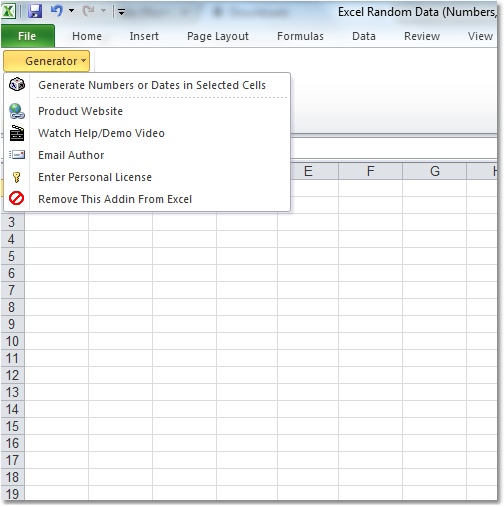This screenshot has height=507, width=504.
Task: Click the red prohibited remove icon
Action: (17, 198)
